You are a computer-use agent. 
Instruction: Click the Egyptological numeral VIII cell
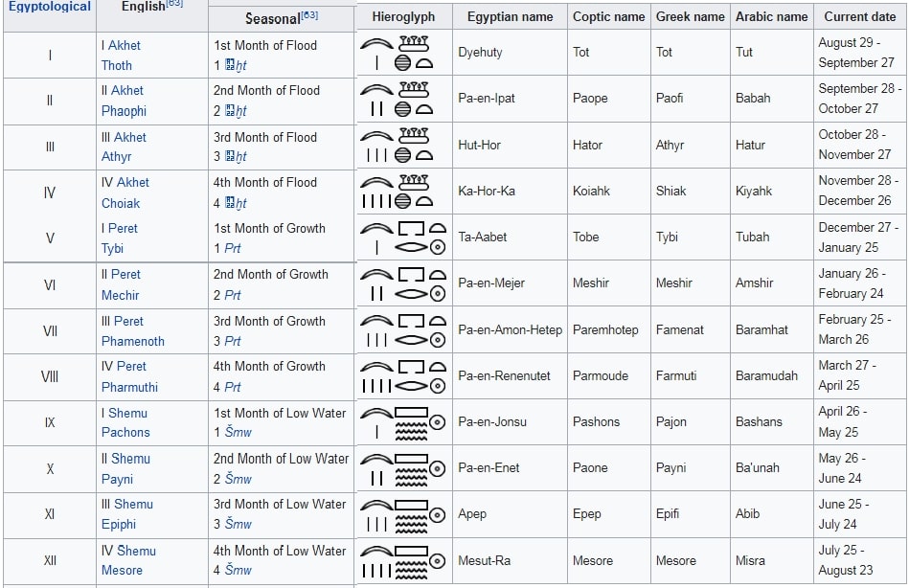50,377
